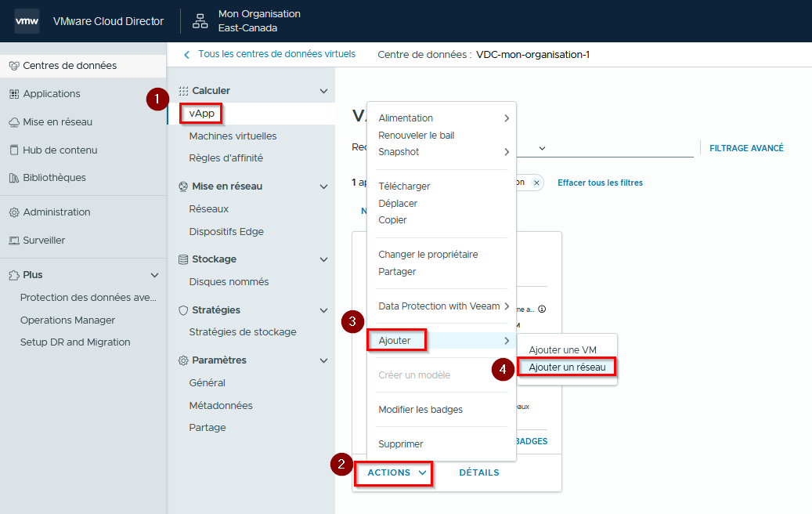Click the back chevron beside Tous les centres
Viewport: 812px width, 514px height.
point(187,54)
